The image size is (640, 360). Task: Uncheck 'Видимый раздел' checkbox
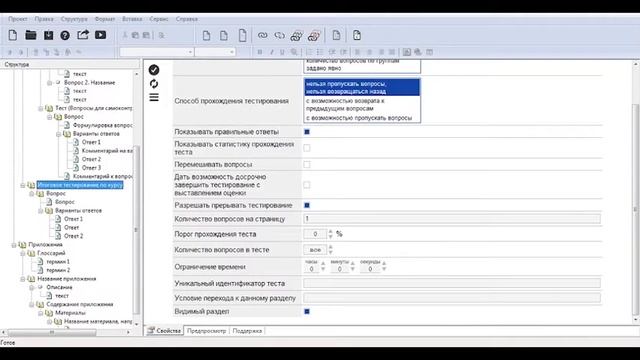pyautogui.click(x=307, y=311)
